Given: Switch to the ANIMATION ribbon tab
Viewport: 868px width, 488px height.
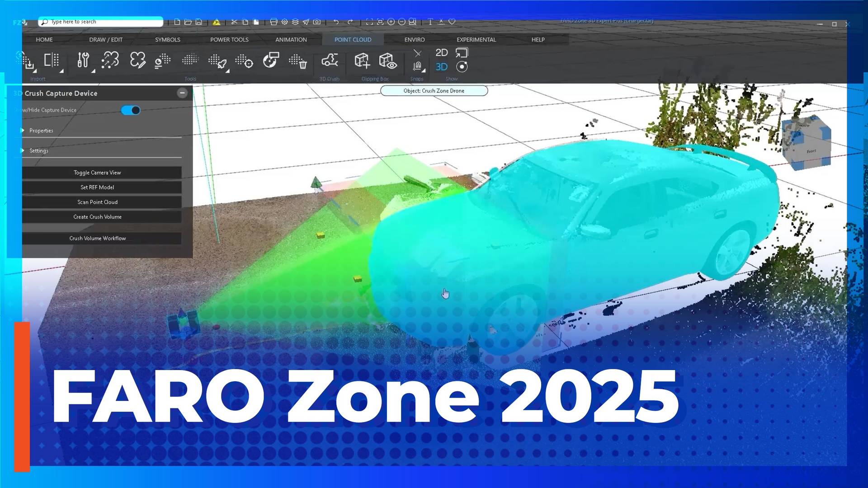Looking at the screenshot, I should point(290,40).
